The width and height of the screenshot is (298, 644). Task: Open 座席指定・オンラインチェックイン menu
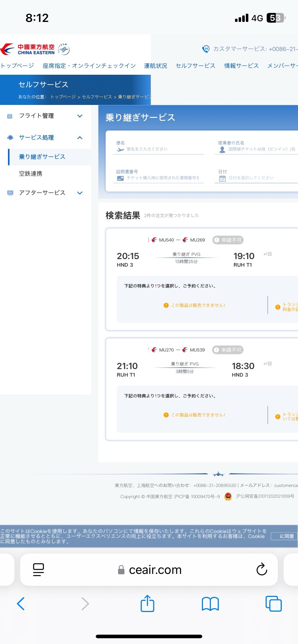point(89,66)
